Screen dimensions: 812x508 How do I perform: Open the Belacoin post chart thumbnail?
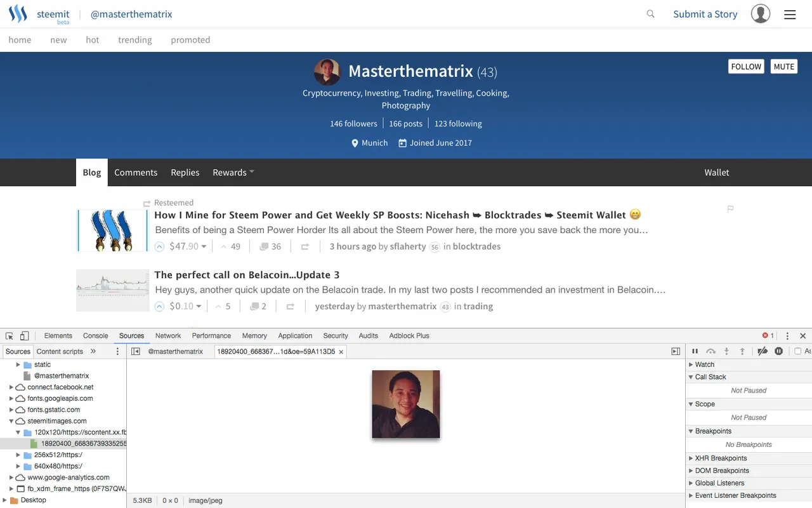(x=112, y=290)
